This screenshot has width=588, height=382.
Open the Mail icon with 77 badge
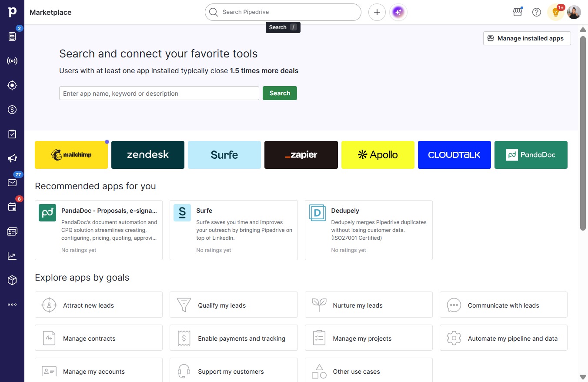tap(12, 183)
